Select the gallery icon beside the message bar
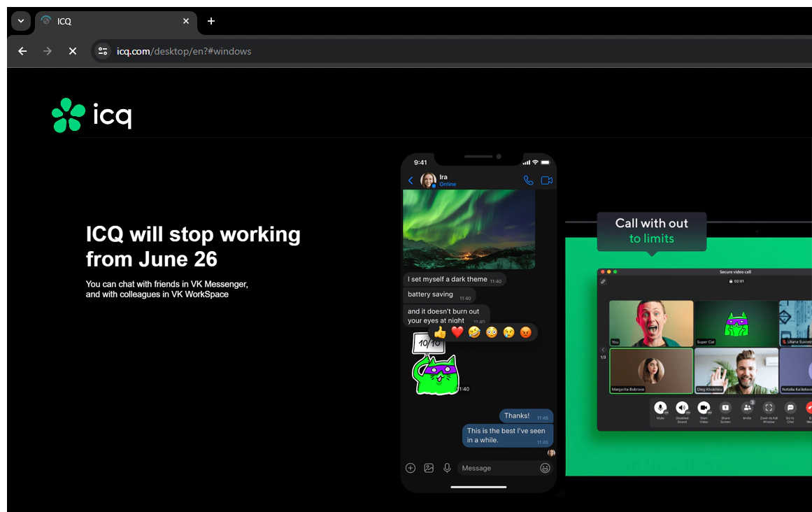This screenshot has width=812, height=512. pos(429,468)
